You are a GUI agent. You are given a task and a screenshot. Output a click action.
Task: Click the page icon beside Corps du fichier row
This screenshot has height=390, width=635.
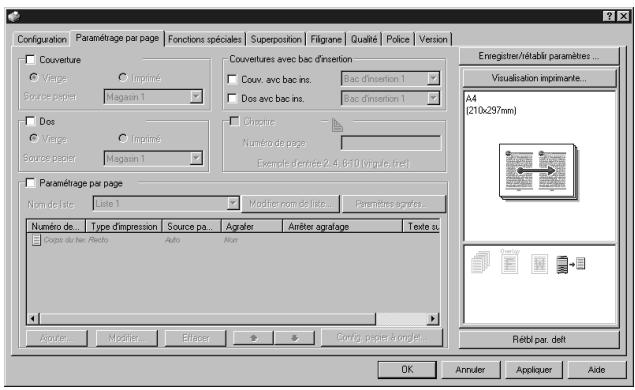coord(36,240)
